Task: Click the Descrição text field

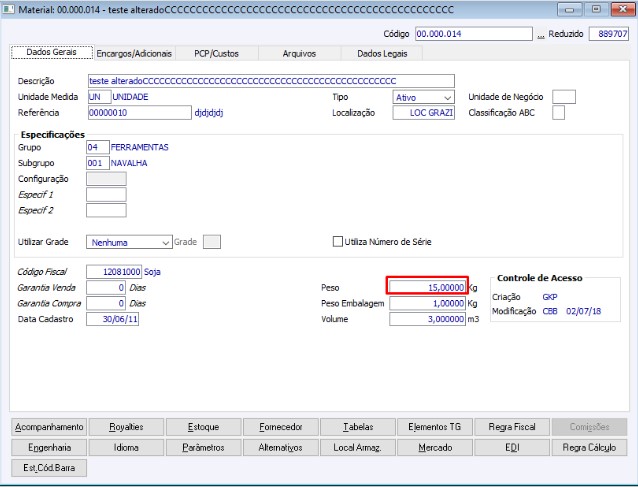Action: pyautogui.click(x=271, y=81)
